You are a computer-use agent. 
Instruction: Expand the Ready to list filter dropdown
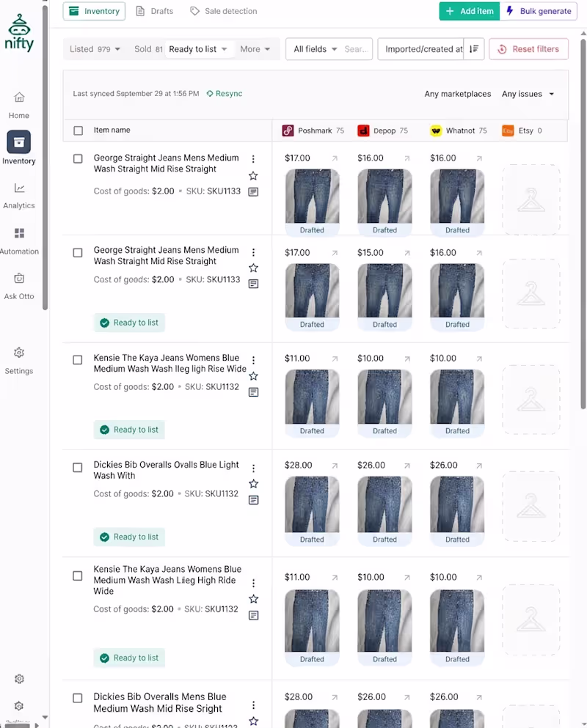pyautogui.click(x=198, y=48)
